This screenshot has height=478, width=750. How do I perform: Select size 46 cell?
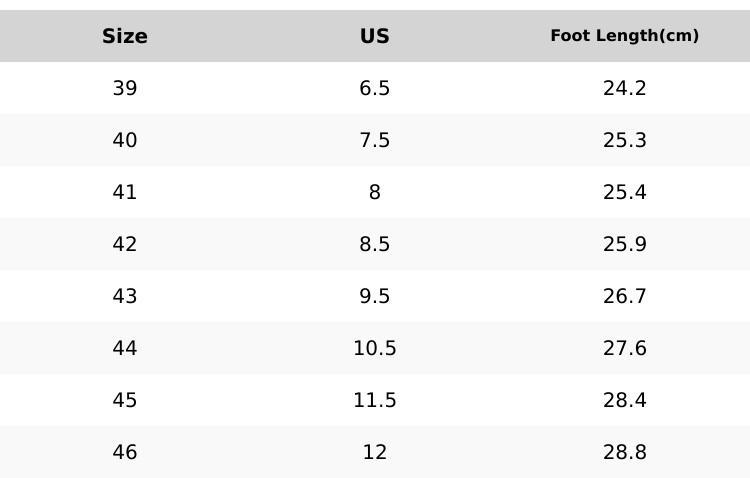(x=125, y=452)
